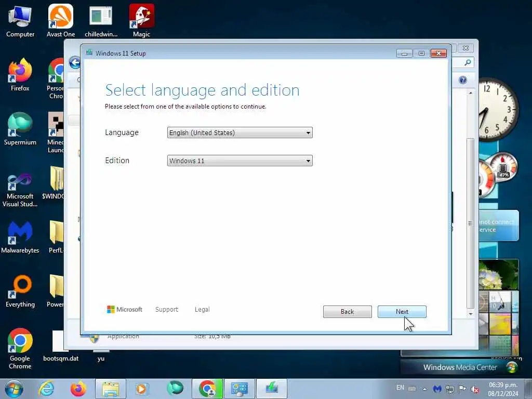This screenshot has width=532, height=399.
Task: Click the analog clock gadget
Action: (499, 110)
